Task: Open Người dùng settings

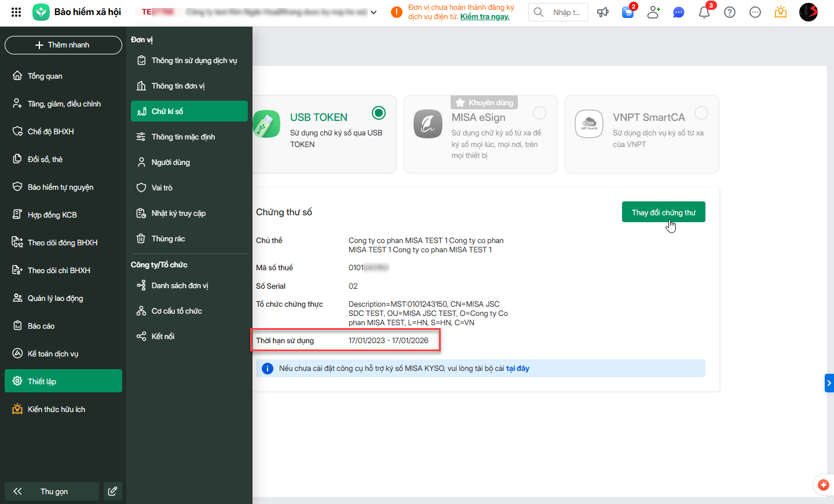Action: tap(189, 162)
